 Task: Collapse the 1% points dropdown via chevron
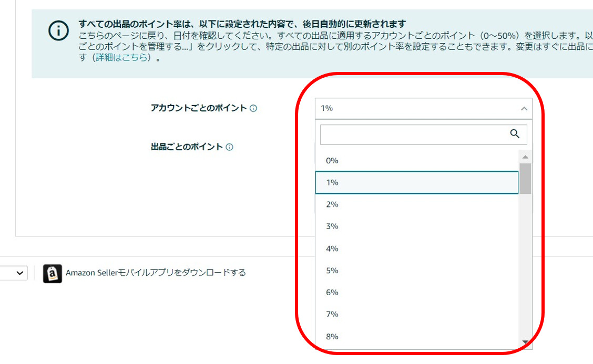524,109
